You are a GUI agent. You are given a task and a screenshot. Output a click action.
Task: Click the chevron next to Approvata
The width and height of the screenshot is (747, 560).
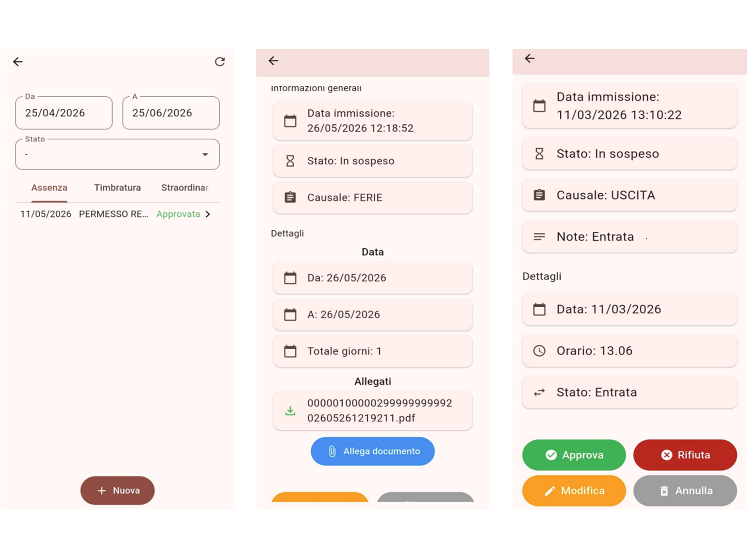[208, 214]
